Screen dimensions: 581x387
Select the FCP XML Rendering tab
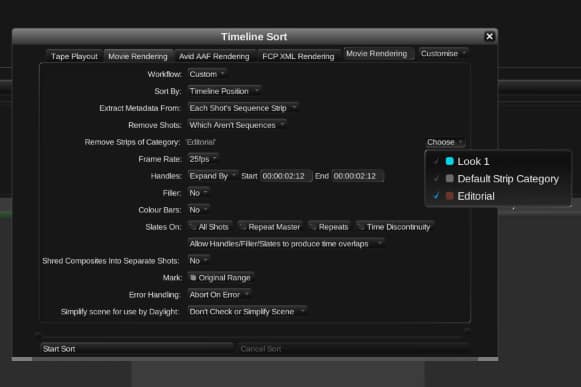point(298,56)
